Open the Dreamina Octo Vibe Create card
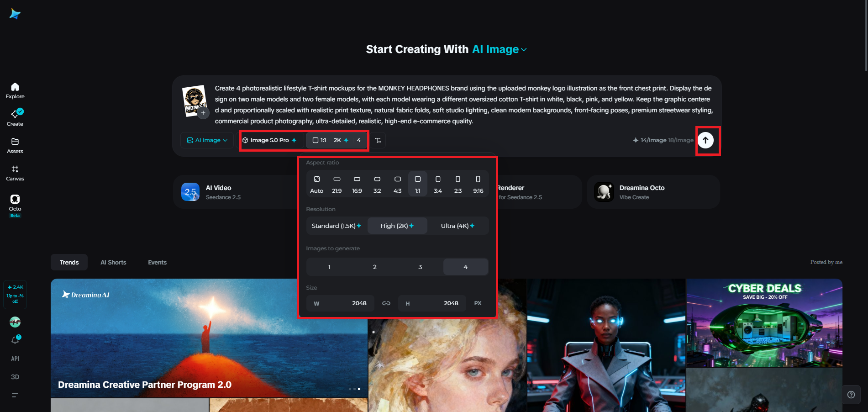868x412 pixels. 653,192
